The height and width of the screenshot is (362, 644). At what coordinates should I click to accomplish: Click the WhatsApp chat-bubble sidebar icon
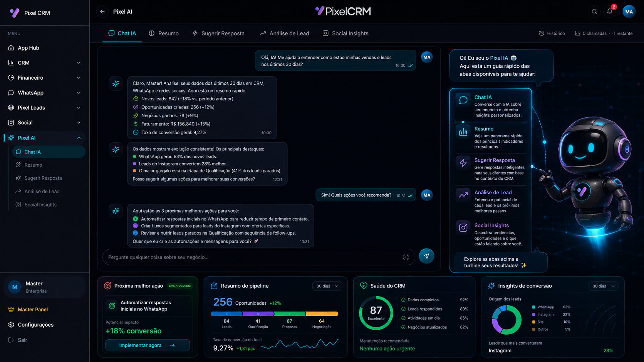tap(11, 93)
